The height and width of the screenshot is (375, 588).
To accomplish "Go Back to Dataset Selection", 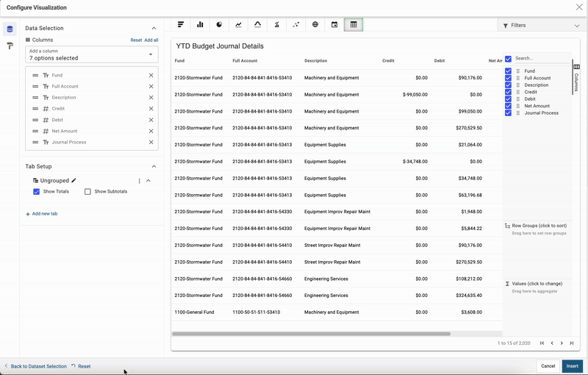I will point(35,366).
